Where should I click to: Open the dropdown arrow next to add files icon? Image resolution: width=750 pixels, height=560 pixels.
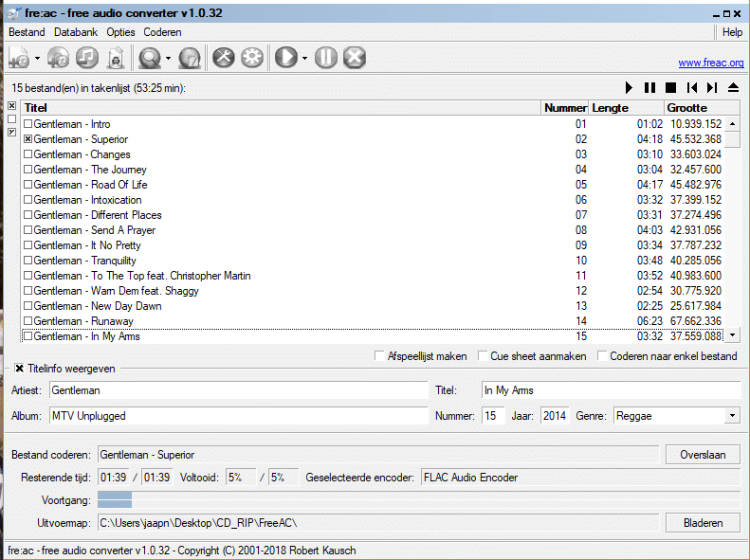click(37, 59)
